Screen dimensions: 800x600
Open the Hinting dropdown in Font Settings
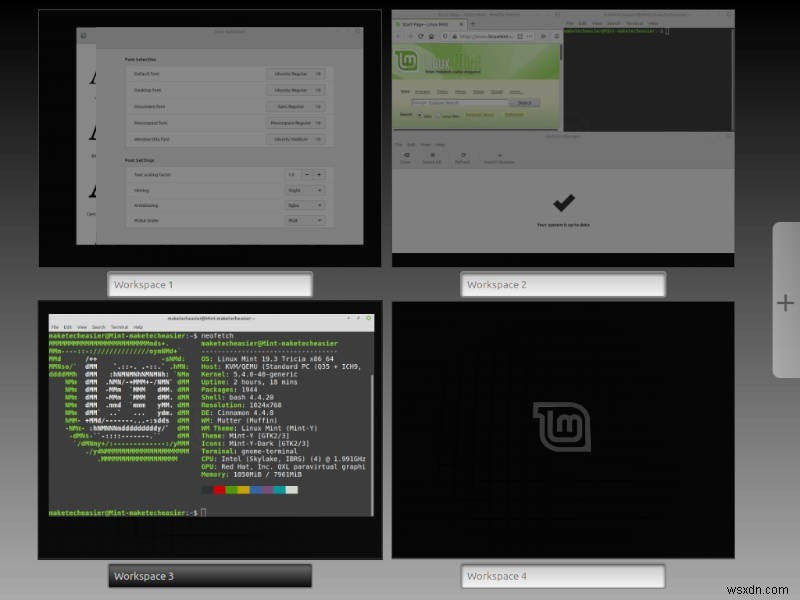pos(306,189)
